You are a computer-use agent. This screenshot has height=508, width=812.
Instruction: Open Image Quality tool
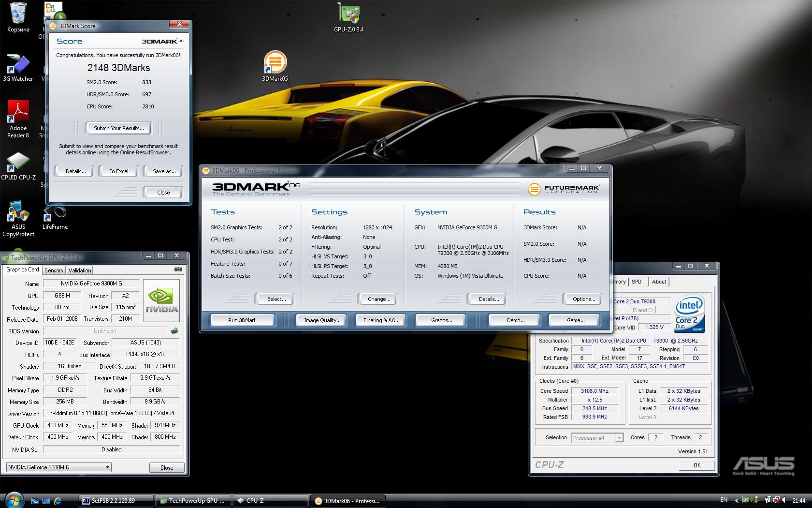point(322,320)
